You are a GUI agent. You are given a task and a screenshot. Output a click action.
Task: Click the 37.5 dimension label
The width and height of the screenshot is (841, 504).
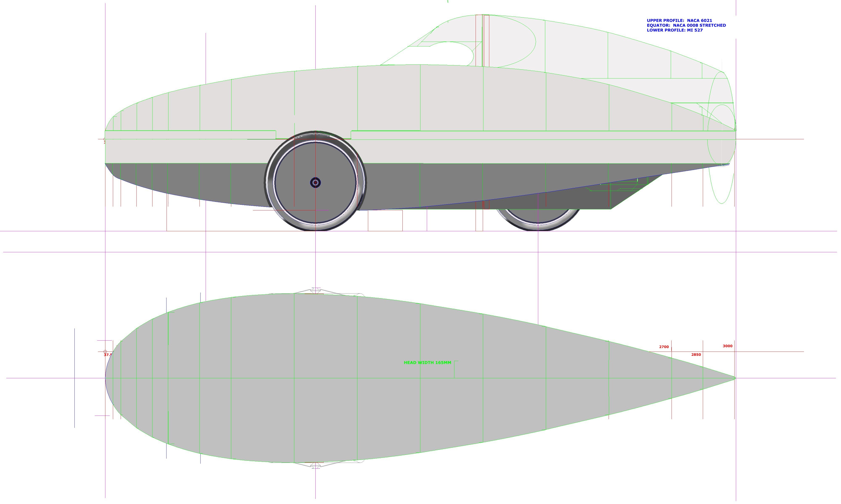108,355
